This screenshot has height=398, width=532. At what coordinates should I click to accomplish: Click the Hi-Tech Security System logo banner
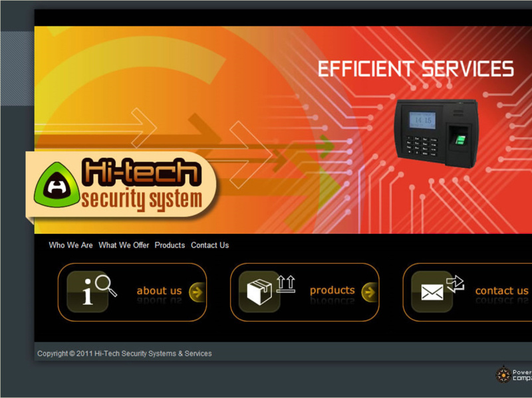[123, 185]
